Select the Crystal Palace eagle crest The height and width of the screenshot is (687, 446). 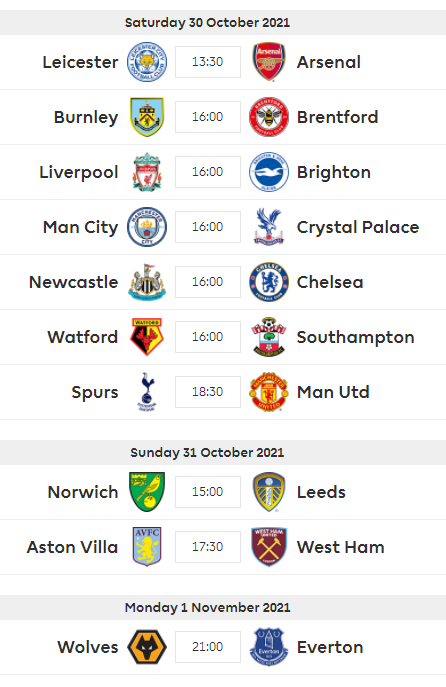coord(269,227)
